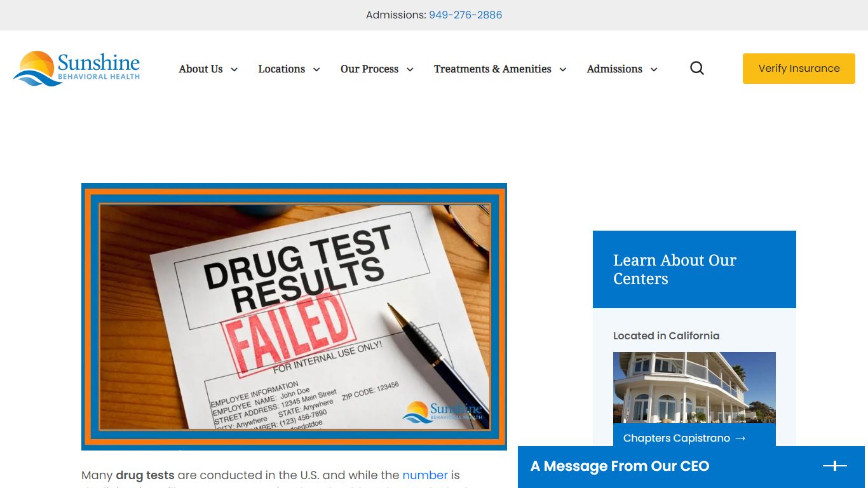868x488 pixels.
Task: Click the arrow next to Chapters Capistrano
Action: [740, 438]
